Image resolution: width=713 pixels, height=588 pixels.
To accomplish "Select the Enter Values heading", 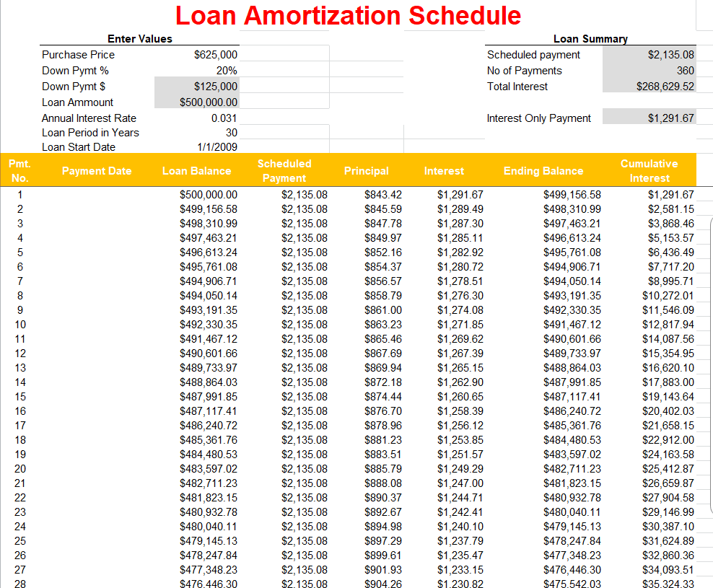I will 139,39.
